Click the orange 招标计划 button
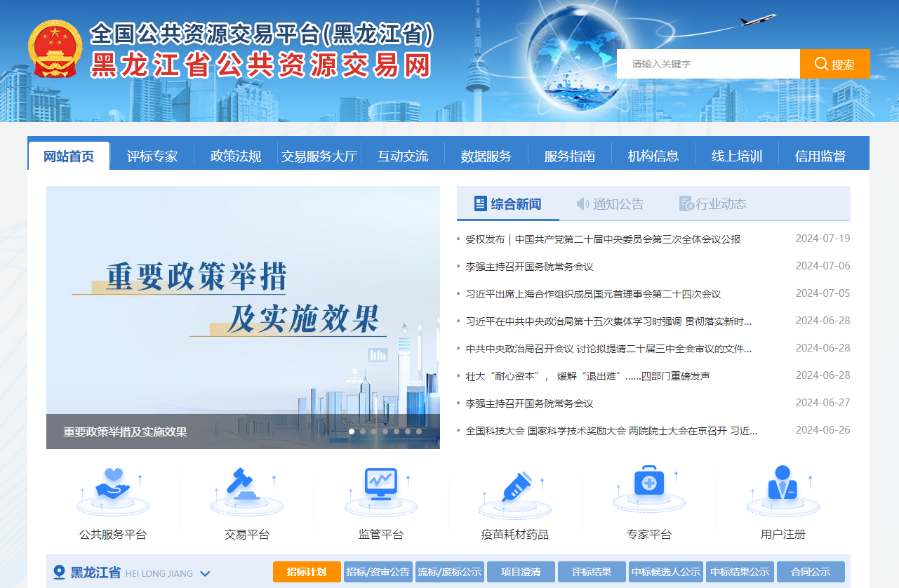 (x=306, y=571)
